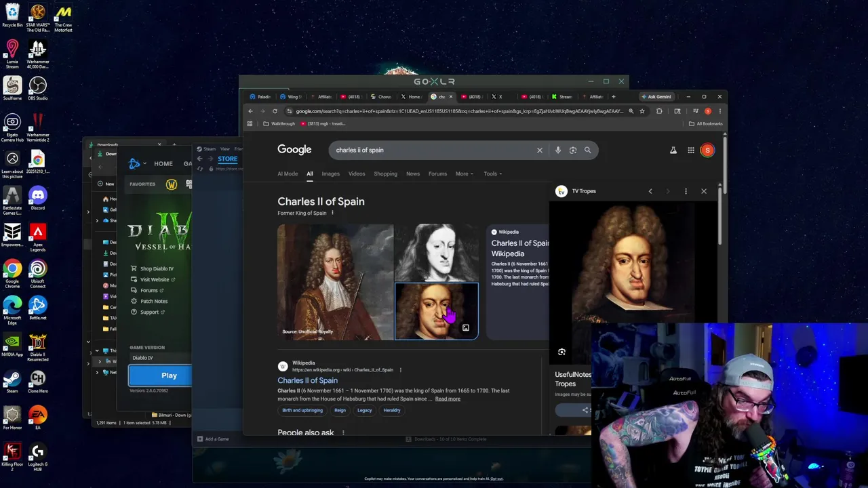Open the OBS Studio desktop icon
Screen dimensions: 868x488
(x=38, y=88)
